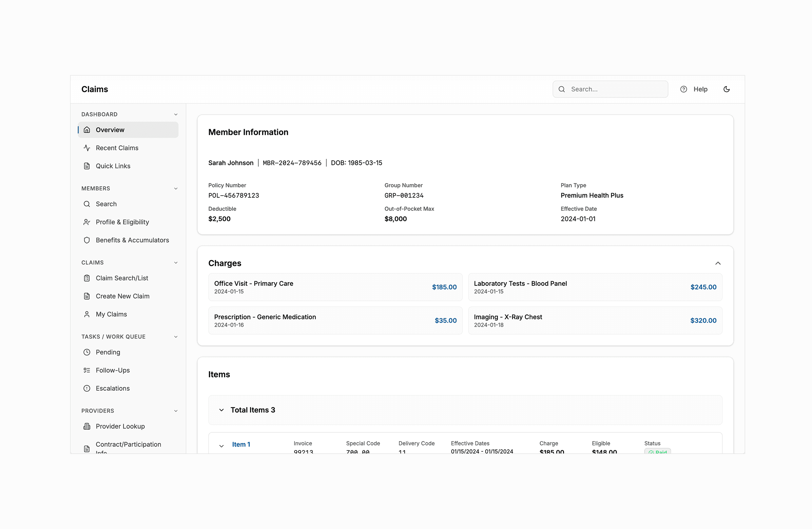The height and width of the screenshot is (529, 812).
Task: Open the Create New Claim page
Action: pos(123,296)
